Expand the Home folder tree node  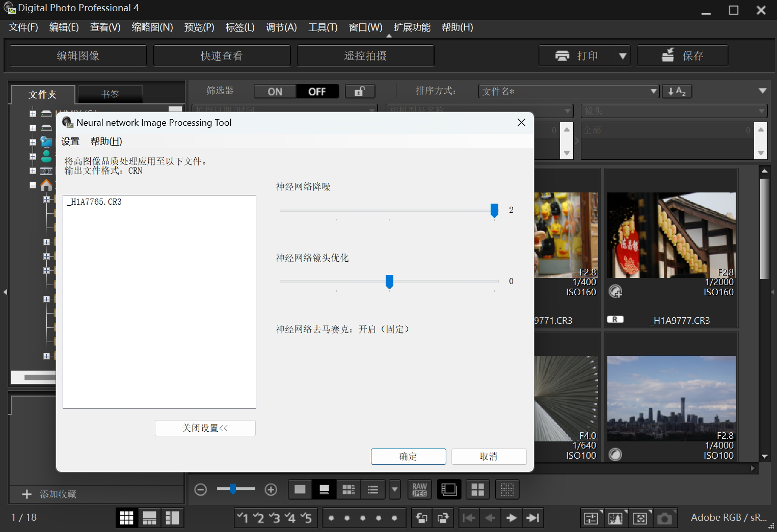(x=33, y=185)
